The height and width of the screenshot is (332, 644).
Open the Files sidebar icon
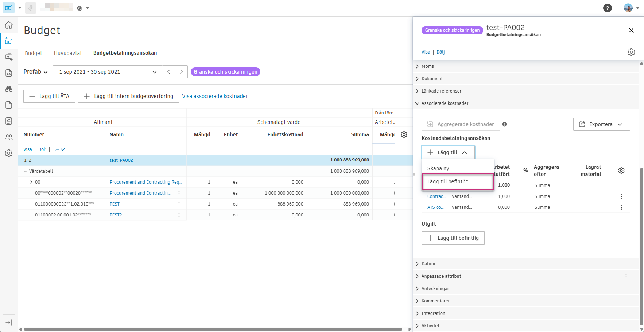[x=9, y=105]
